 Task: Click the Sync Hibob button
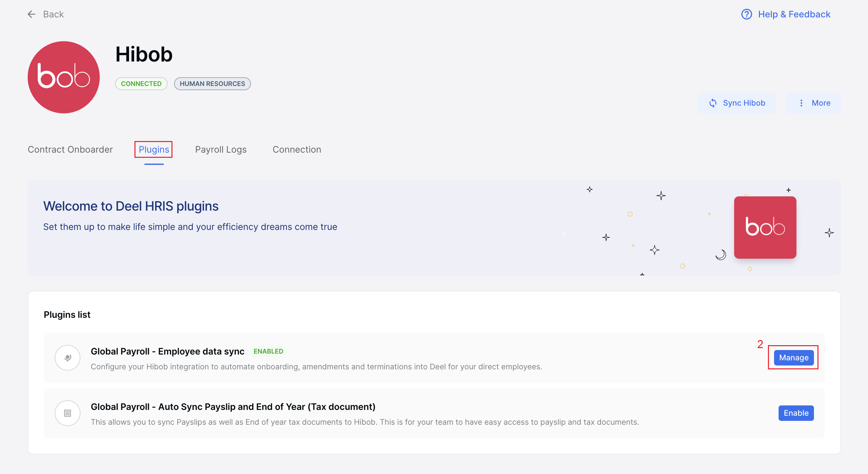point(737,103)
